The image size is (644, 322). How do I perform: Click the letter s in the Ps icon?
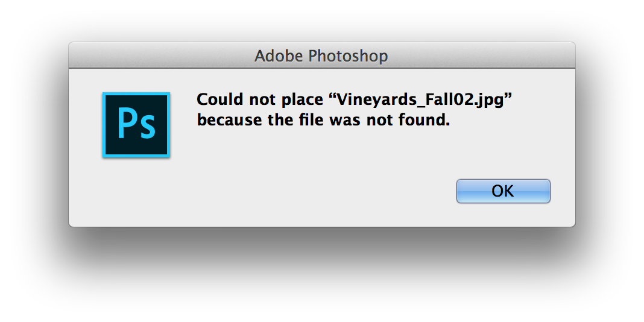click(x=148, y=128)
